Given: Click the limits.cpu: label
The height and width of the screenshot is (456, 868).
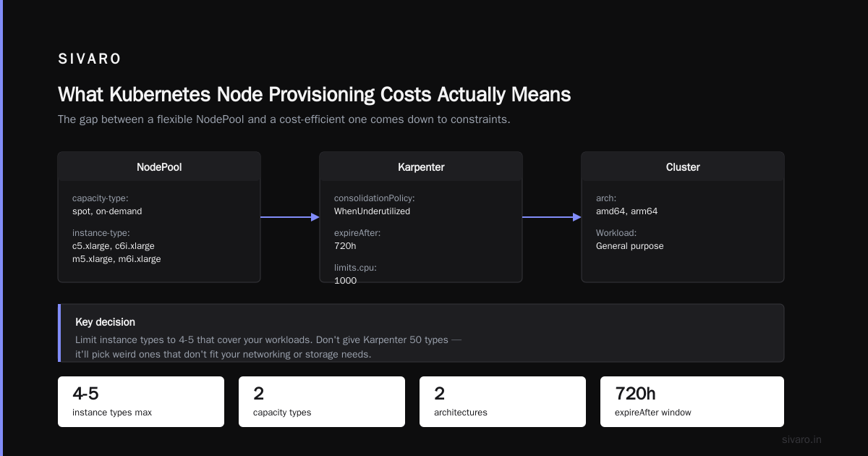Looking at the screenshot, I should (x=355, y=268).
